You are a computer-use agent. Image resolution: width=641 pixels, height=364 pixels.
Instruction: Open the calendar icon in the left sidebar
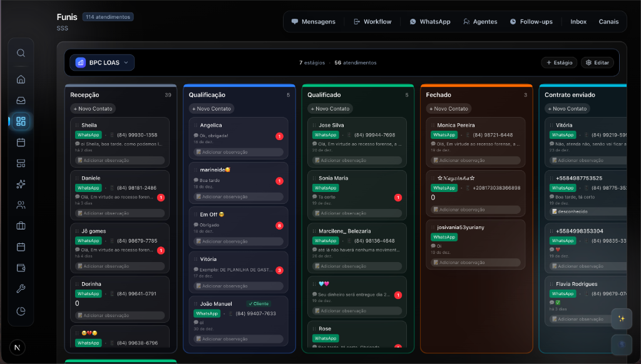21,142
